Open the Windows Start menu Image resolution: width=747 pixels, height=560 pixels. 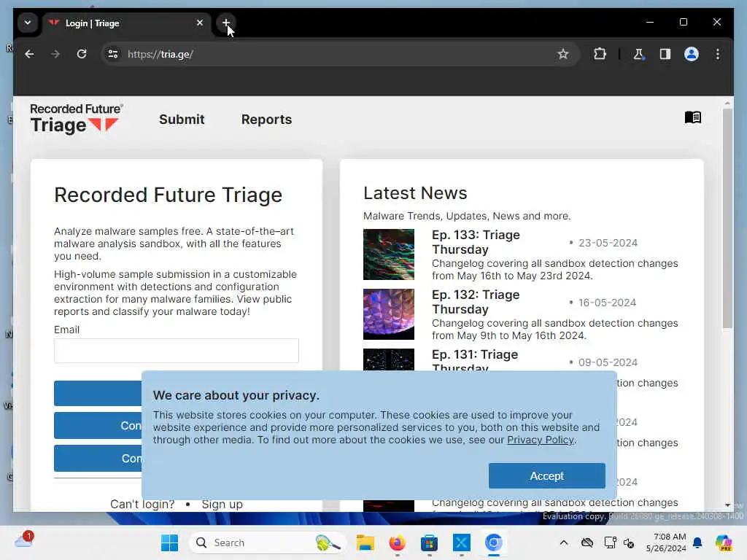click(169, 542)
